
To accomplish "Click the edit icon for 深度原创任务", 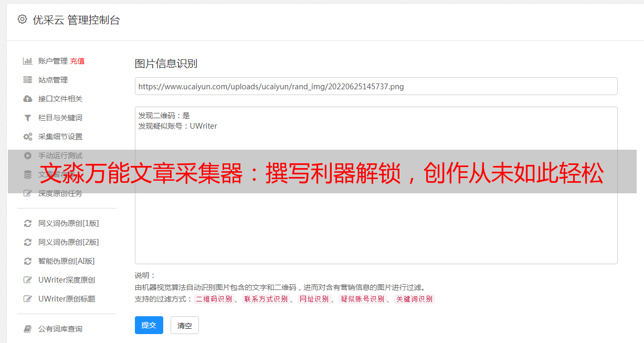I will (28, 193).
